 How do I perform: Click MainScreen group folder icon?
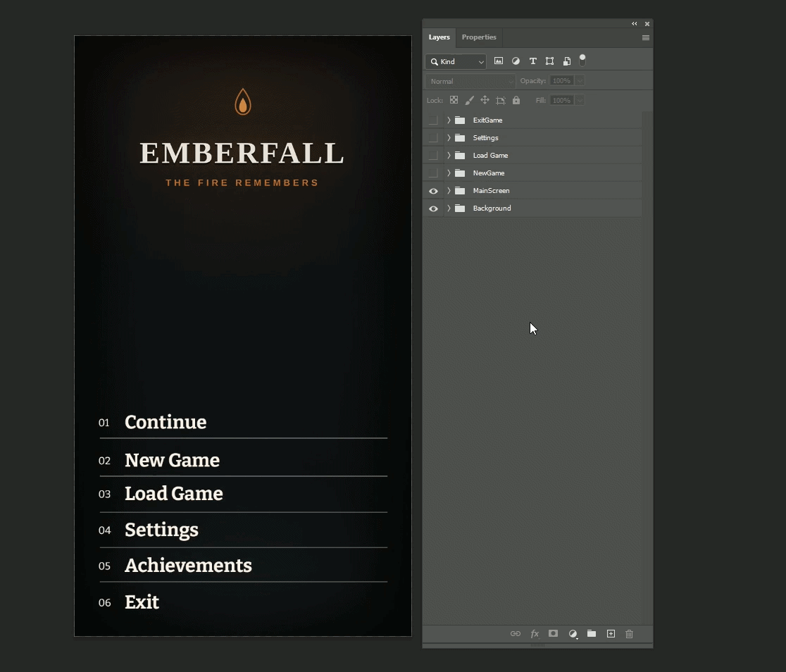460,191
